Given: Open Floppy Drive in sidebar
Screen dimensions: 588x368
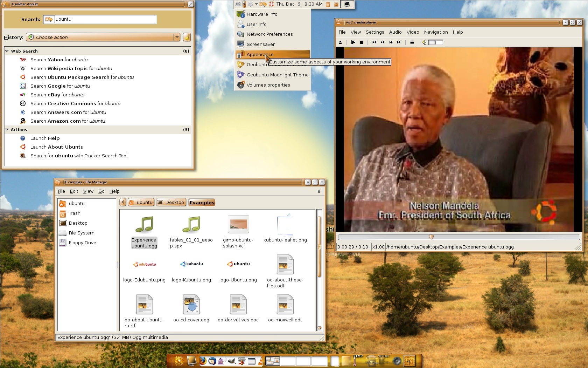Looking at the screenshot, I should (82, 243).
